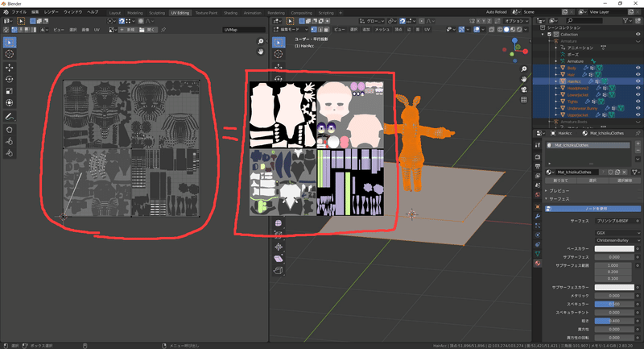Click the material Select button
The image size is (644, 349).
click(592, 181)
